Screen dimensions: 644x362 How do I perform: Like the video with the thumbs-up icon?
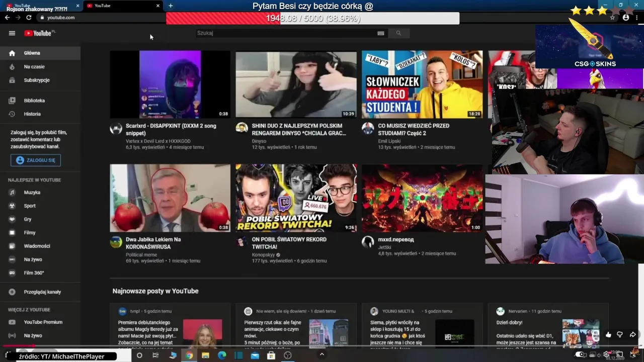pyautogui.click(x=608, y=335)
